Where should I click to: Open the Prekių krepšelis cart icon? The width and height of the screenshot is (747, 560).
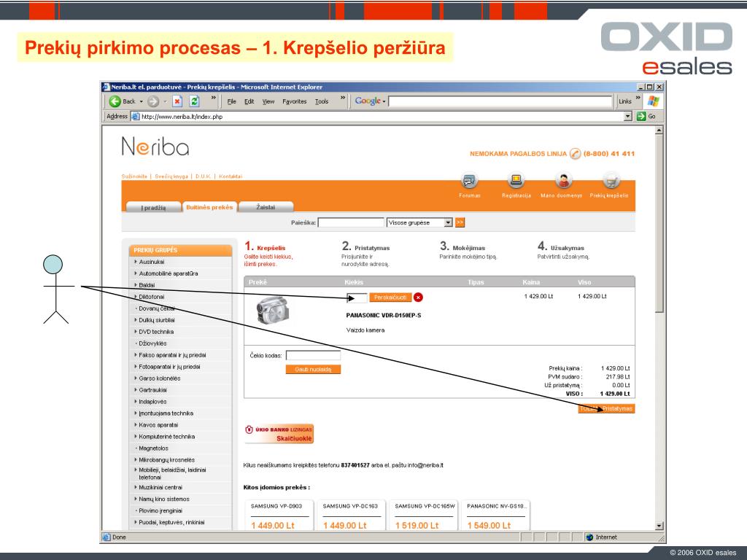pos(611,181)
